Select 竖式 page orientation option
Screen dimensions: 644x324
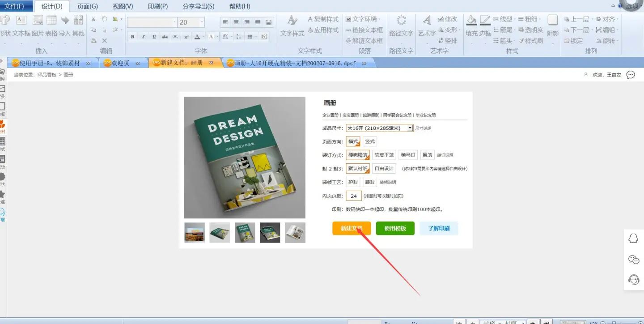[369, 142]
